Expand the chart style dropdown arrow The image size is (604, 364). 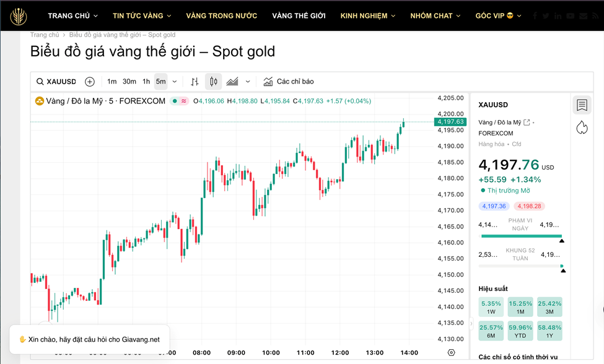[x=248, y=82]
